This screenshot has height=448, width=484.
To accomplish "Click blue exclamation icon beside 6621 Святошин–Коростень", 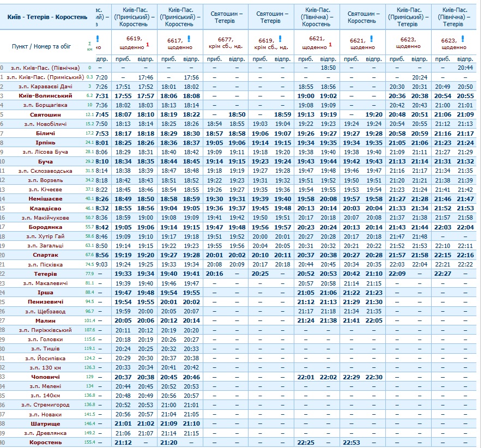I will 372,39.
